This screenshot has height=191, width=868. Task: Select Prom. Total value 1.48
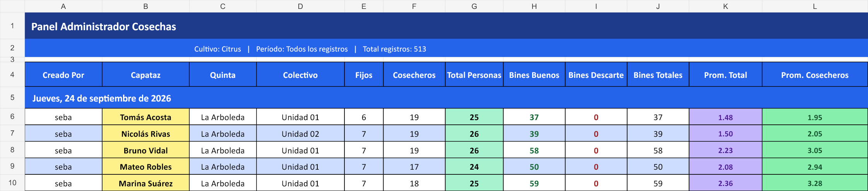726,117
